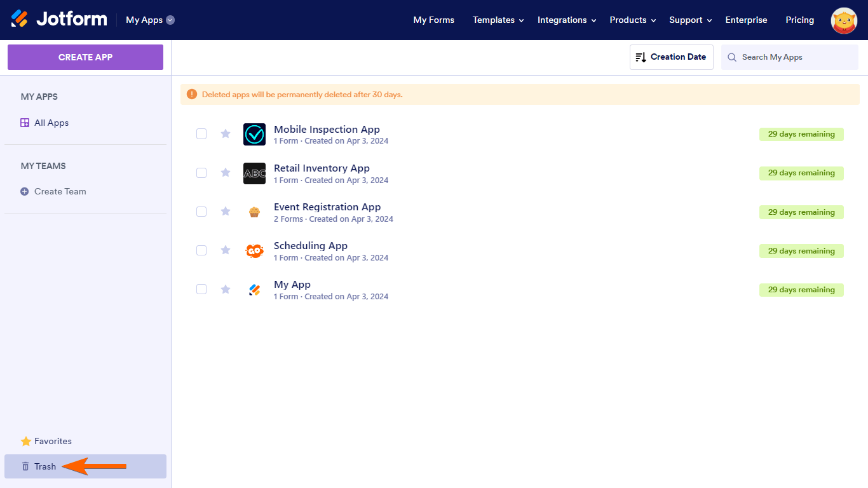Select the Event Registration App checkbox
This screenshot has width=868, height=488.
(x=201, y=212)
